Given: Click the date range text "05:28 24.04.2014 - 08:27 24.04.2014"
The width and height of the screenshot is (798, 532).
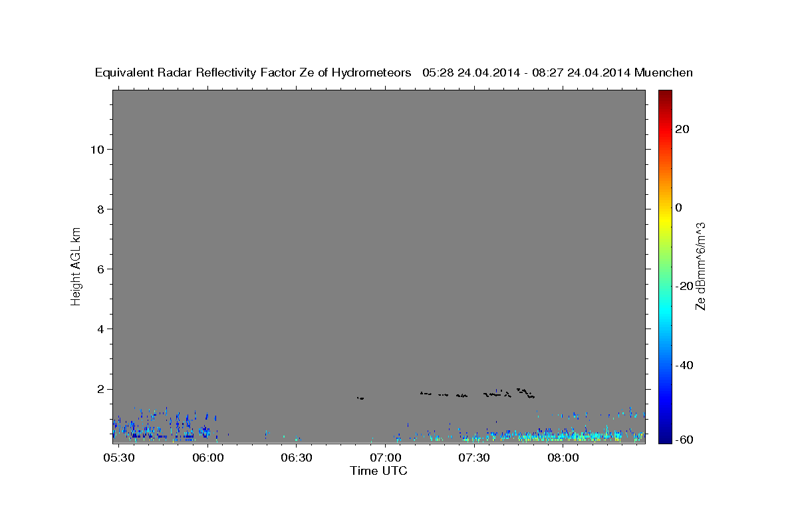Looking at the screenshot, I should click(x=526, y=72).
